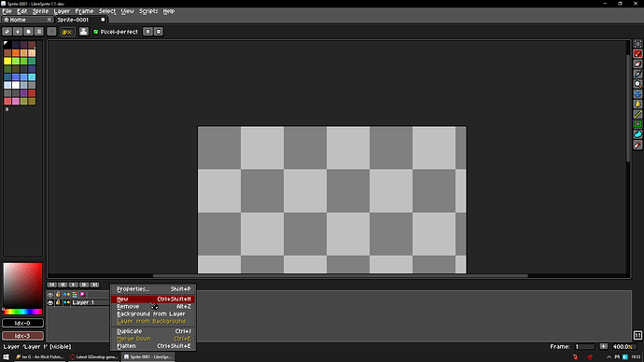The image size is (644, 362).
Task: Open the Layer menu in menu bar
Action: click(62, 11)
